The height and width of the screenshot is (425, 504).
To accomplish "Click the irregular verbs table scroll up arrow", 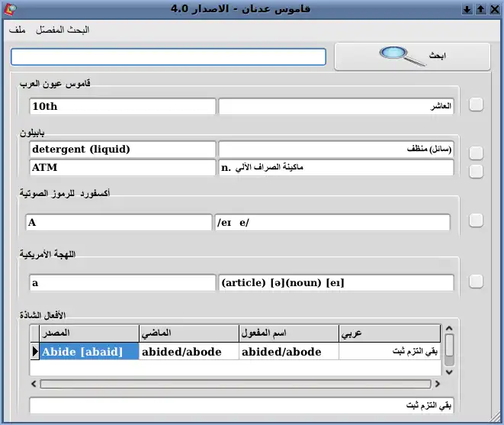I will [x=449, y=329].
